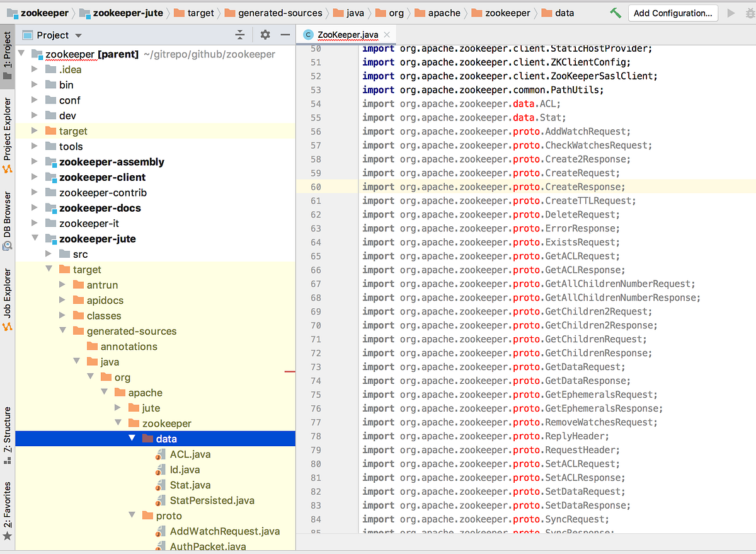Click the Add Configuration button

(673, 13)
